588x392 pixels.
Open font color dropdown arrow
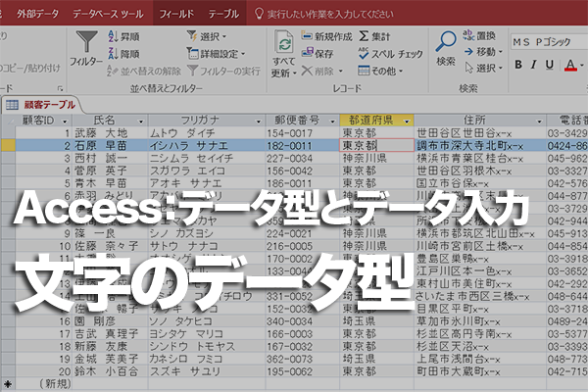tap(582, 65)
